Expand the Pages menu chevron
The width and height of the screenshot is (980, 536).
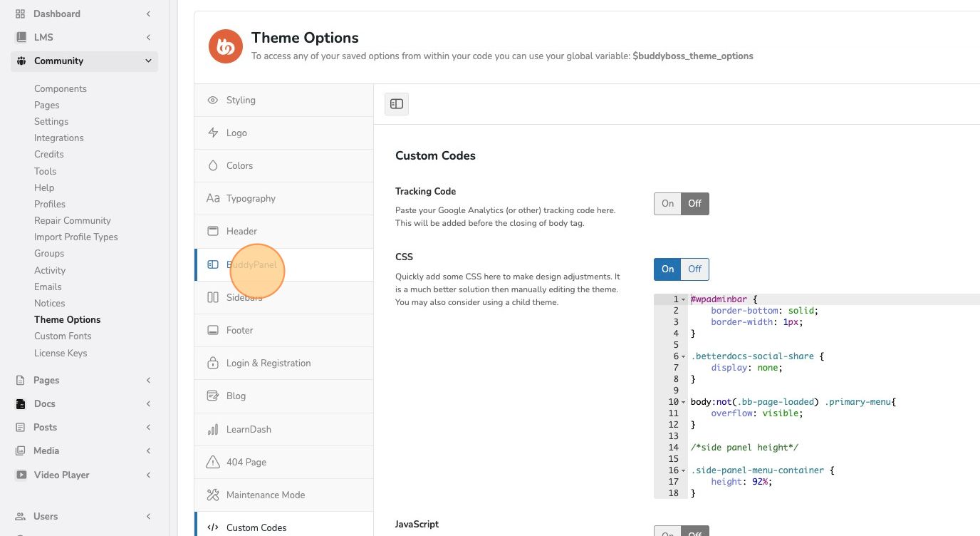148,380
